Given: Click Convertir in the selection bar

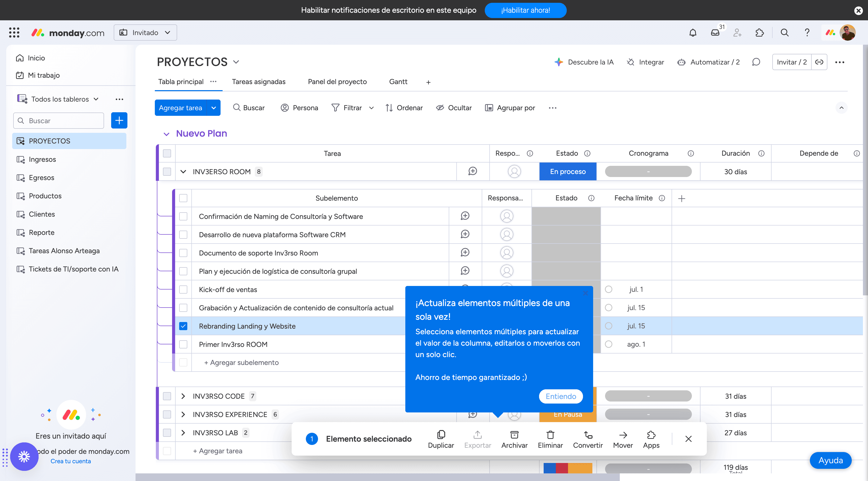Looking at the screenshot, I should 588,439.
